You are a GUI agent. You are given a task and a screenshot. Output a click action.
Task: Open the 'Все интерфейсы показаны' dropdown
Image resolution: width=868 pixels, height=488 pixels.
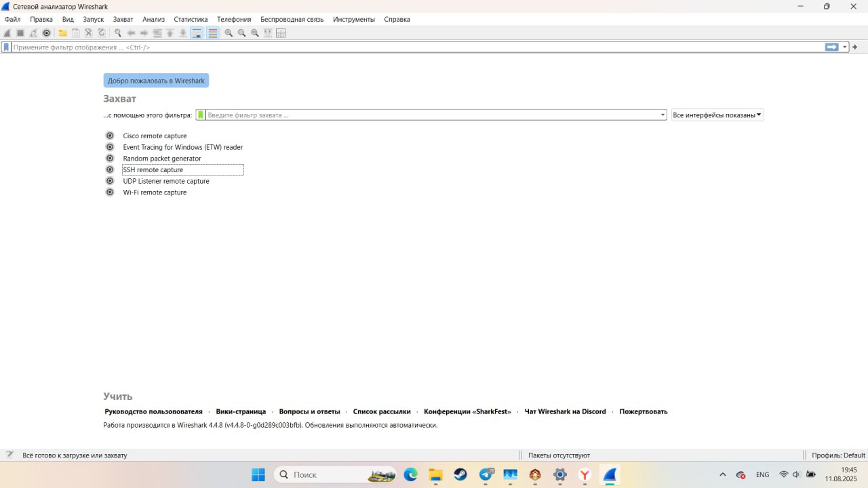(717, 115)
